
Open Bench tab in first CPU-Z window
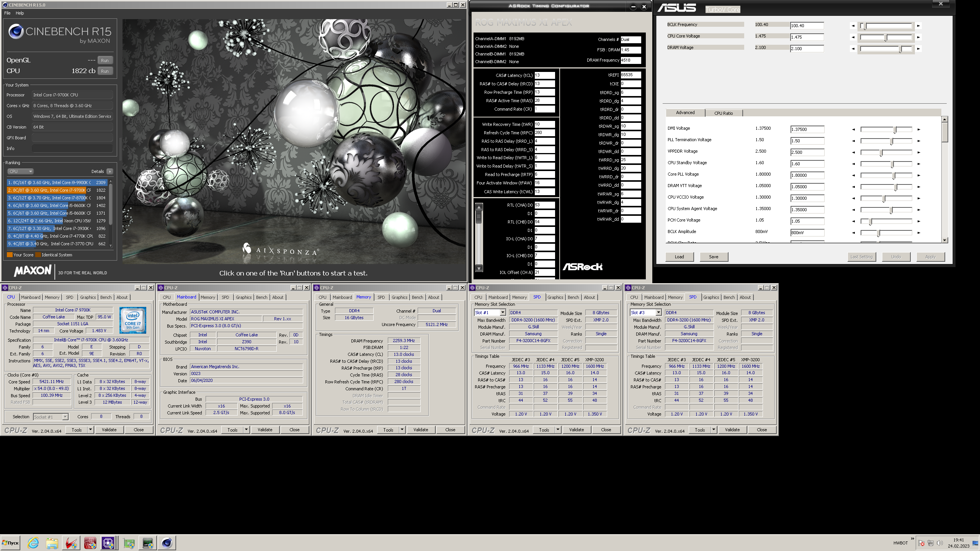pyautogui.click(x=106, y=297)
